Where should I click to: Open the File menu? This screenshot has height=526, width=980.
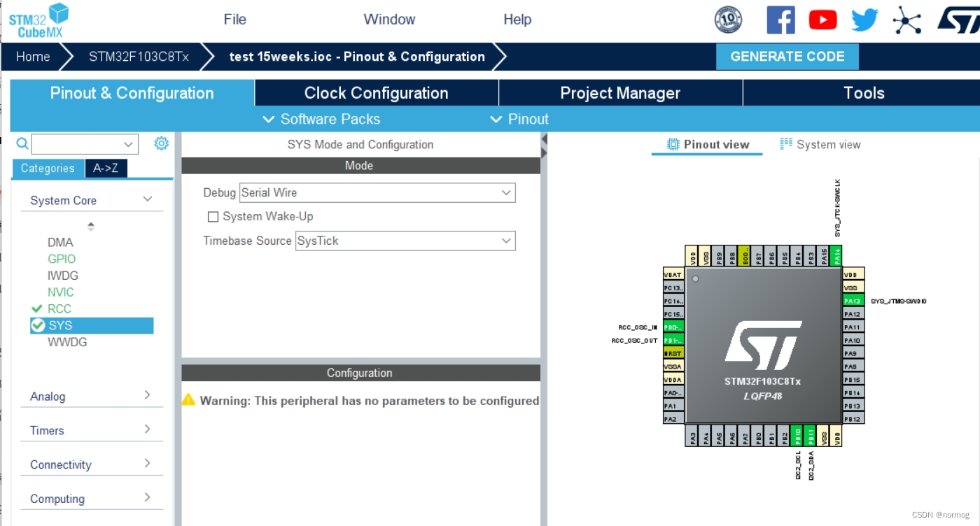click(234, 20)
